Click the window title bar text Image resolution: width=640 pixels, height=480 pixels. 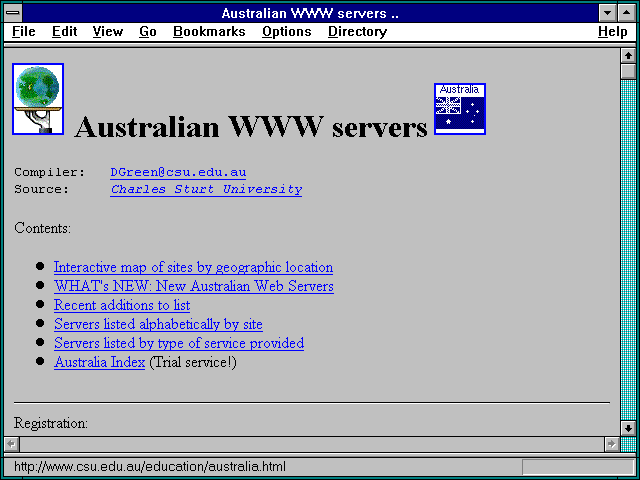tap(310, 13)
